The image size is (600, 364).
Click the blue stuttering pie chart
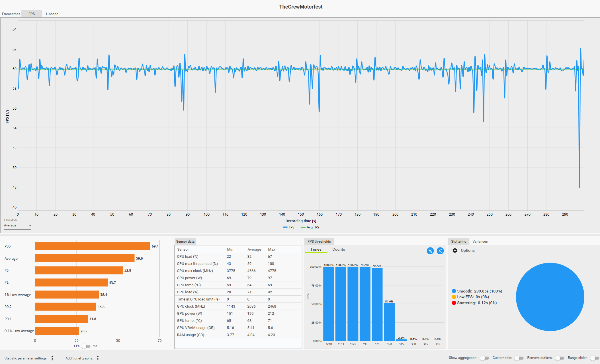click(x=550, y=297)
